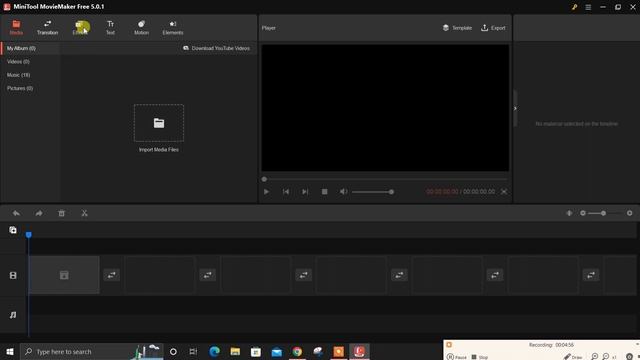
Task: Open the key upgrade icon in title bar
Action: [x=574, y=7]
